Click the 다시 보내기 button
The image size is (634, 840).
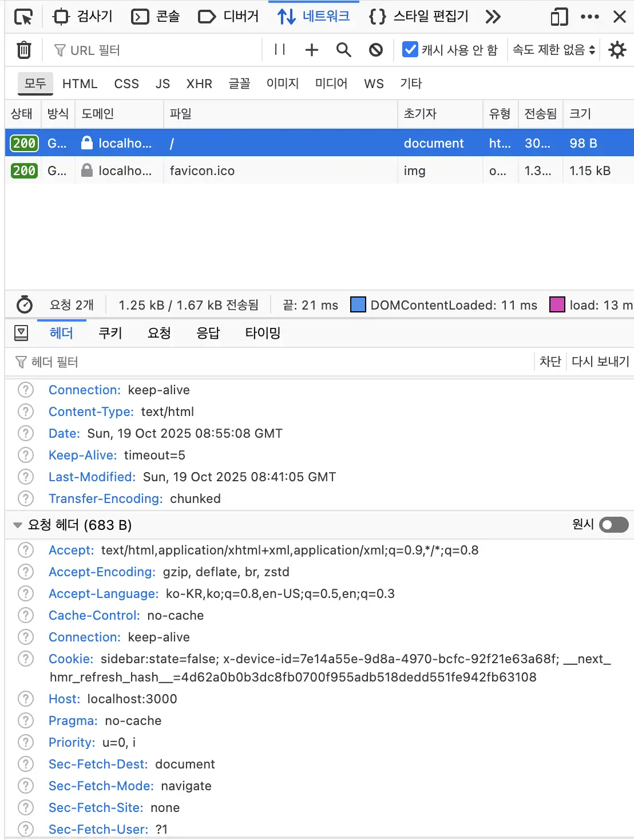600,362
